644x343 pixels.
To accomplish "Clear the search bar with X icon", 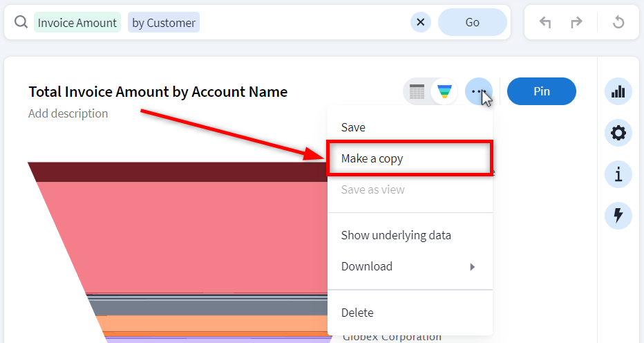I will click(421, 22).
